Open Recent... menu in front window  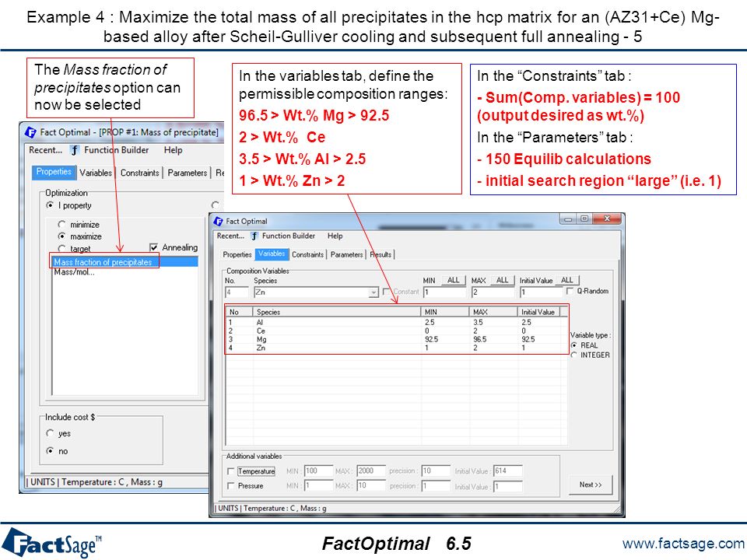[230, 236]
